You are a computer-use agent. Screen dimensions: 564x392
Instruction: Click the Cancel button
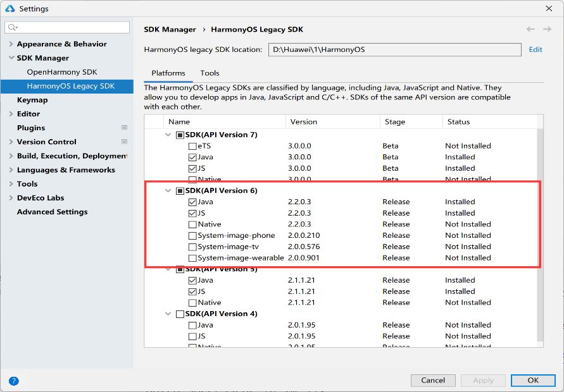tap(433, 380)
